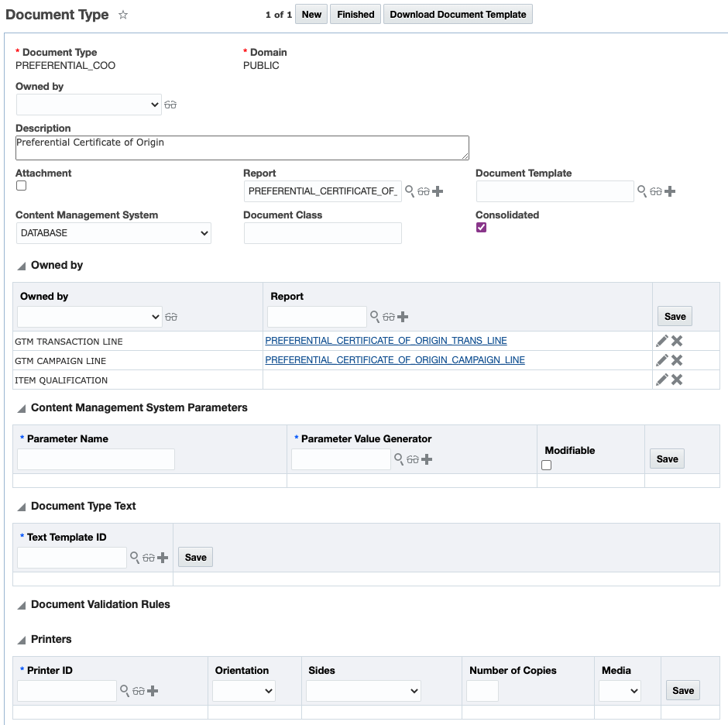Click the plus icon next to Document Template
The width and height of the screenshot is (728, 725).
click(x=670, y=191)
